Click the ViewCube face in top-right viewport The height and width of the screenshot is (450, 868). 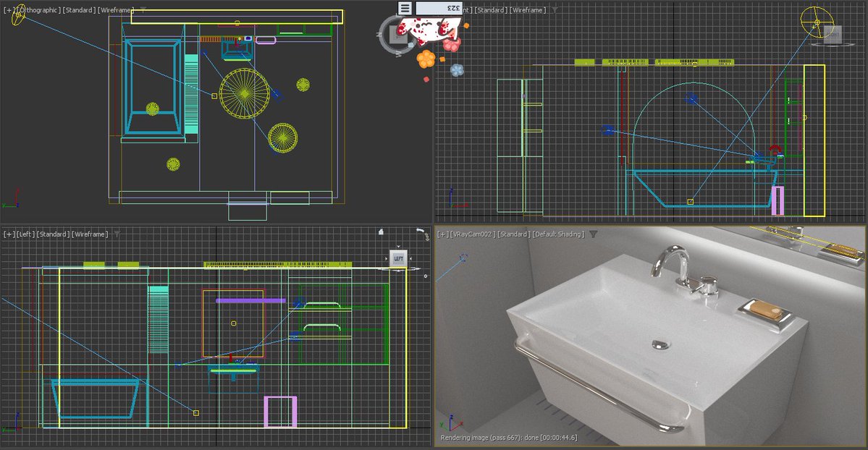[x=833, y=34]
